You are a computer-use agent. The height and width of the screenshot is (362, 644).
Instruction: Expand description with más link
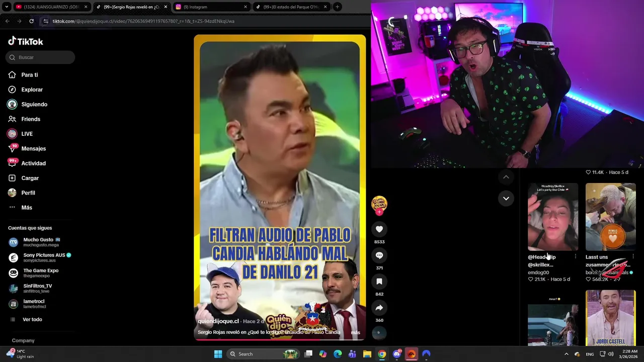(355, 332)
